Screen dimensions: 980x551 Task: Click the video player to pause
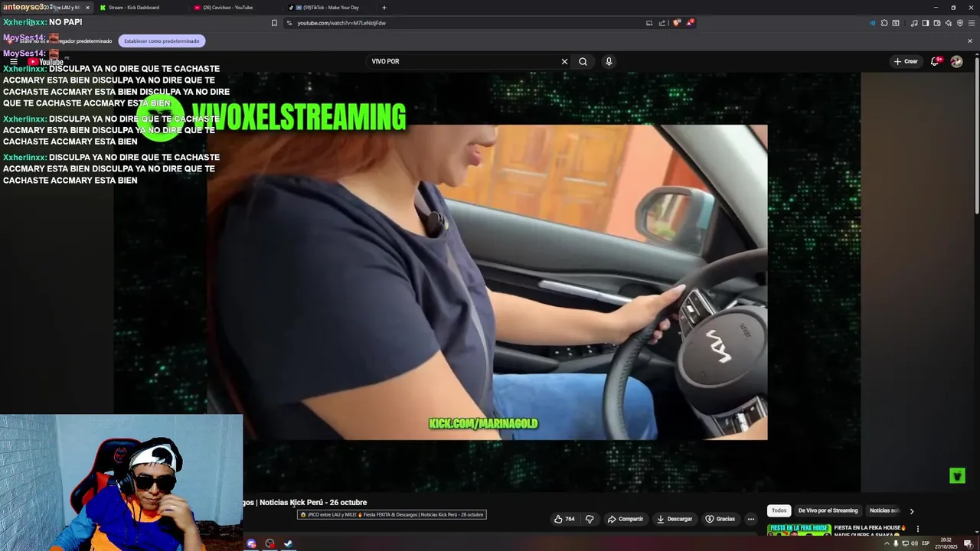click(487, 282)
